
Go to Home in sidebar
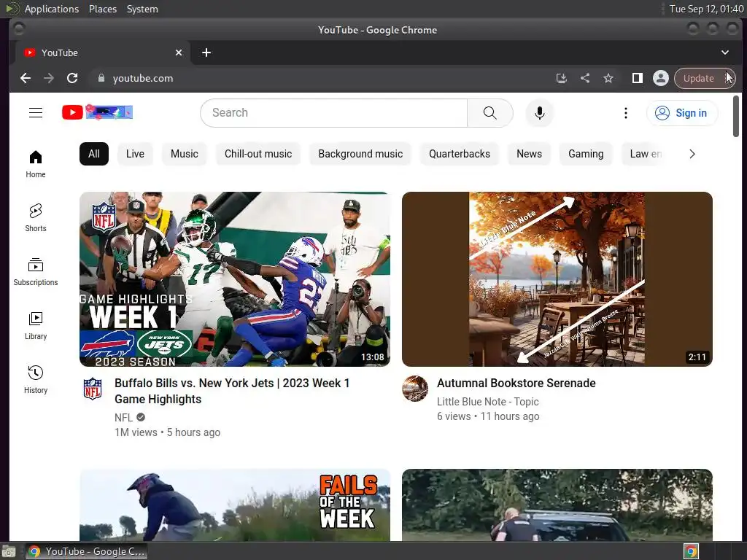36,164
